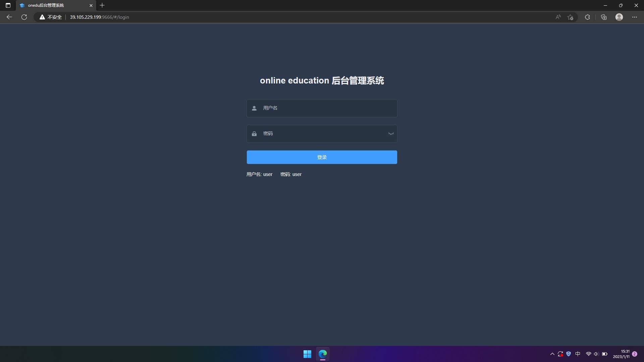The image size is (644, 362).
Task: Open the Settings and more ellipsis menu
Action: (x=635, y=17)
